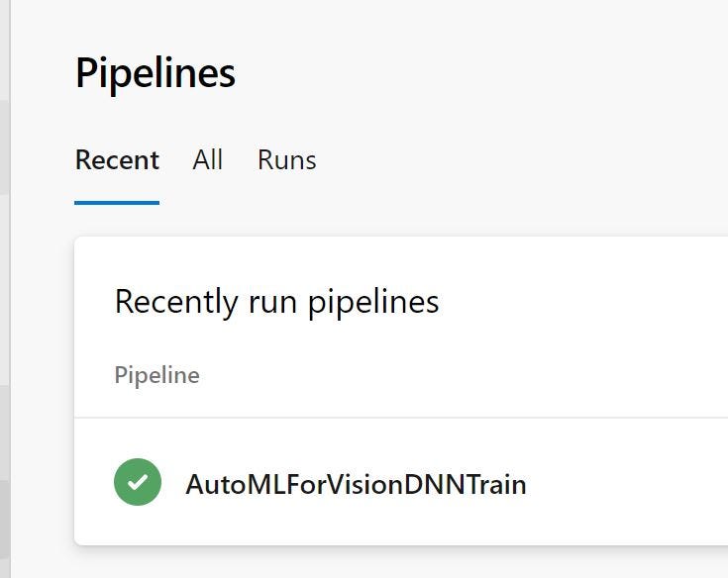Click the green success status icon

coord(138,483)
